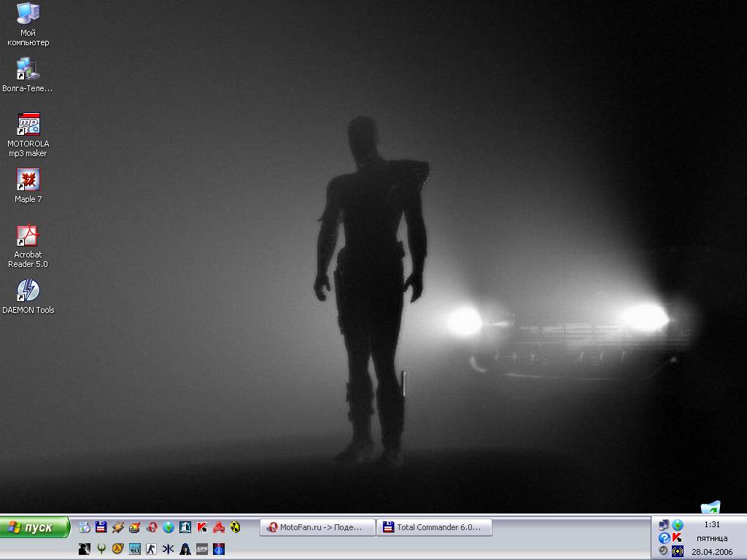Click the gray speaker volume tray icon

[664, 551]
